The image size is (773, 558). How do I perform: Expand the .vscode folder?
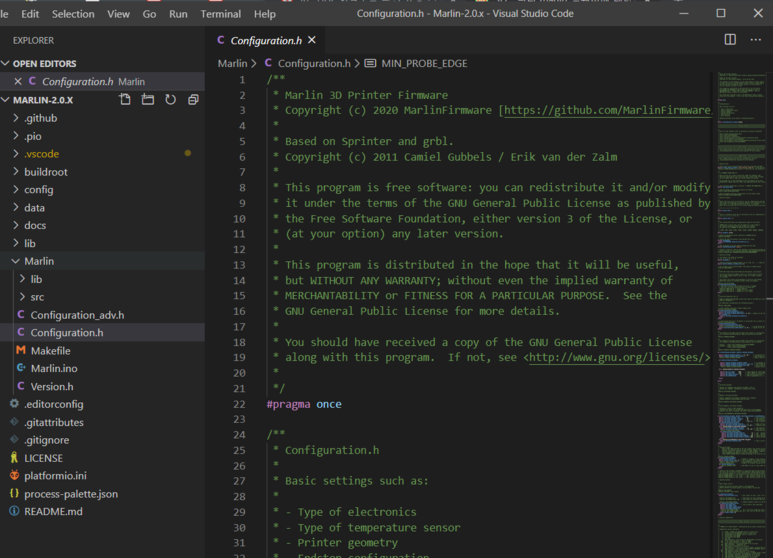pos(16,153)
